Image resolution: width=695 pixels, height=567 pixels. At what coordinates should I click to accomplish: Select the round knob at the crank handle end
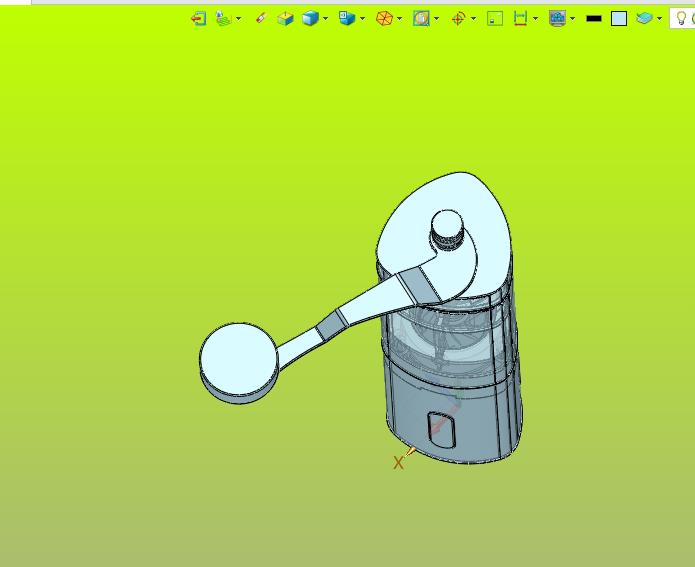239,361
